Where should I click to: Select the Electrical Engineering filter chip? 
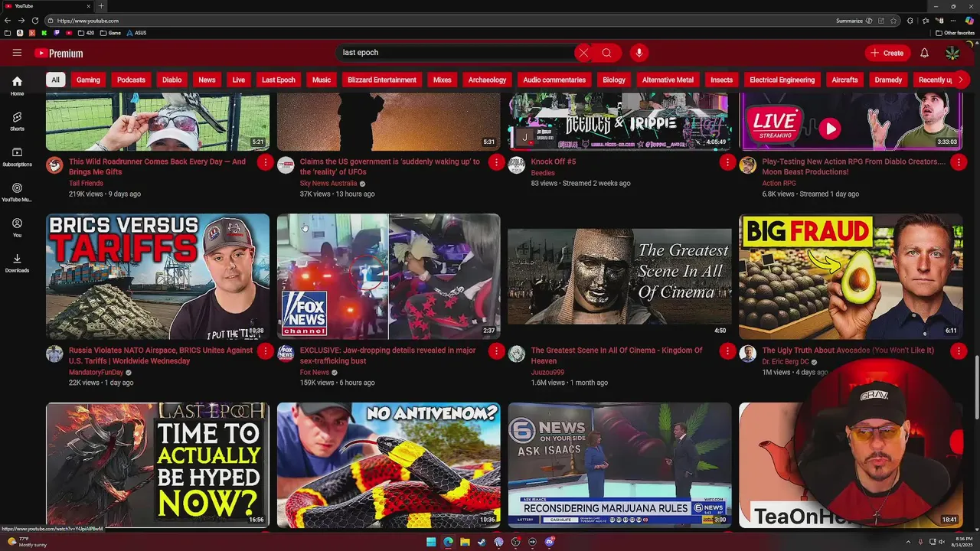[x=782, y=80]
